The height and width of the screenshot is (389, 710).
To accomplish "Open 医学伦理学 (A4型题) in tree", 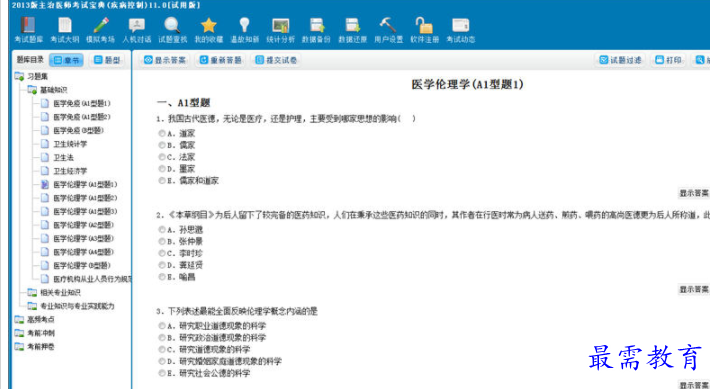I will 77,252.
